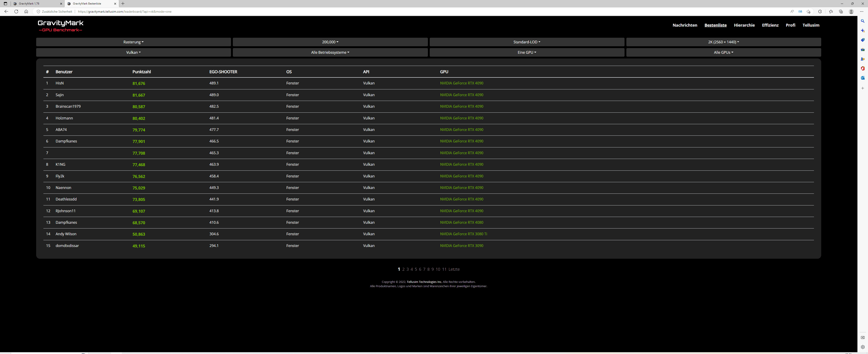
Task: Switch to the GravityMark 1.76 tab
Action: [34, 4]
